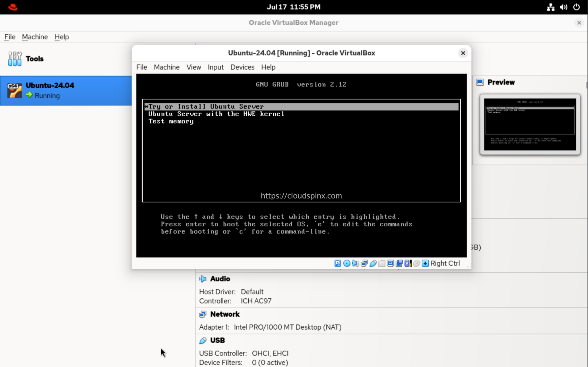Screen dimensions: 588x367
Task: Open the network adapters status icon
Action: click(x=363, y=263)
